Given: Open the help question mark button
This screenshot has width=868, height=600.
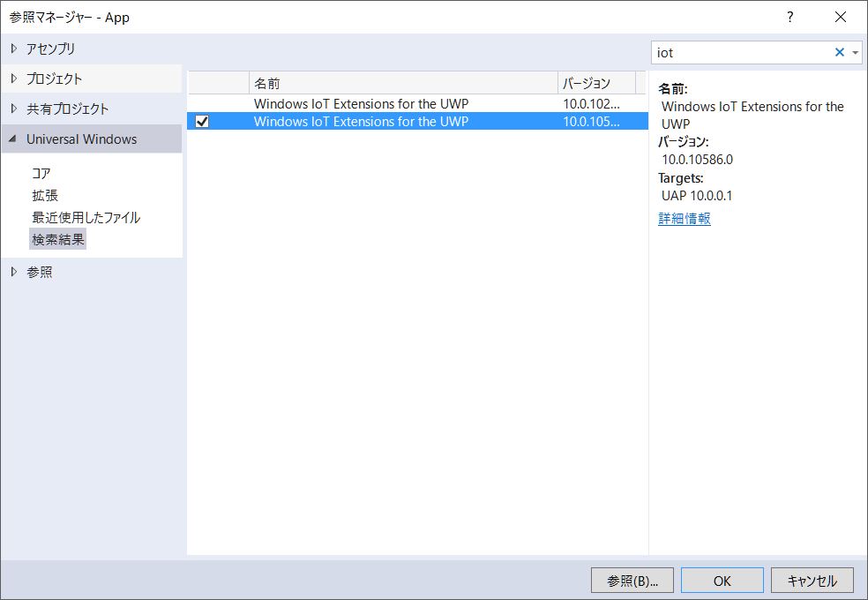Looking at the screenshot, I should 790,17.
